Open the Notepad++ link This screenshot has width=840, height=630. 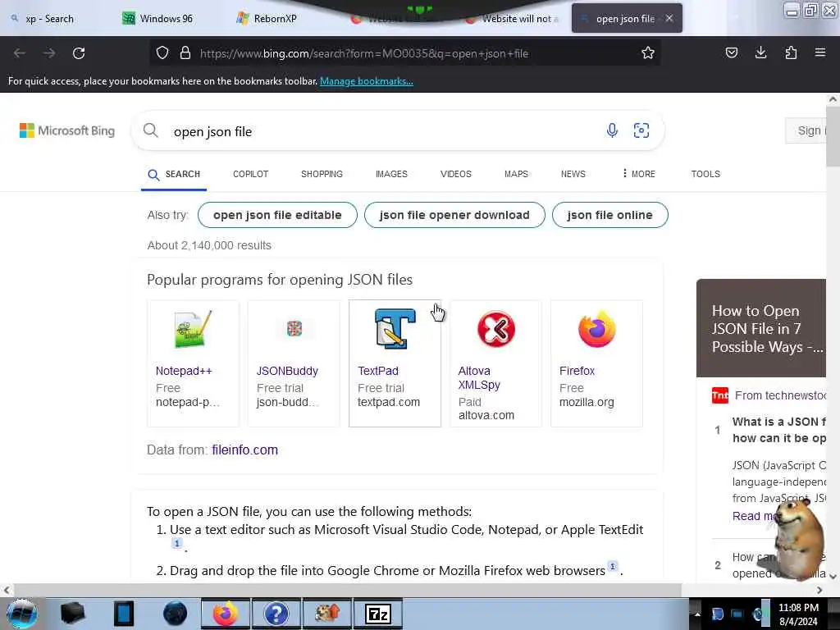[x=184, y=371]
